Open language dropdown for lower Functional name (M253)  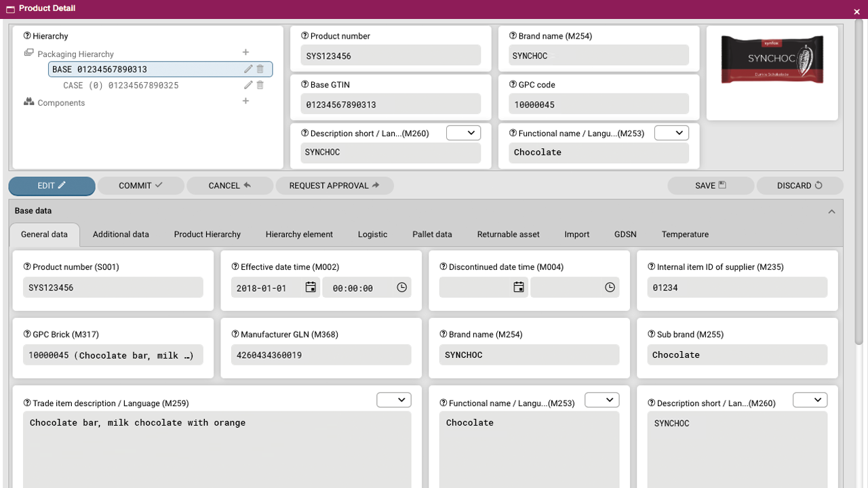coord(602,400)
